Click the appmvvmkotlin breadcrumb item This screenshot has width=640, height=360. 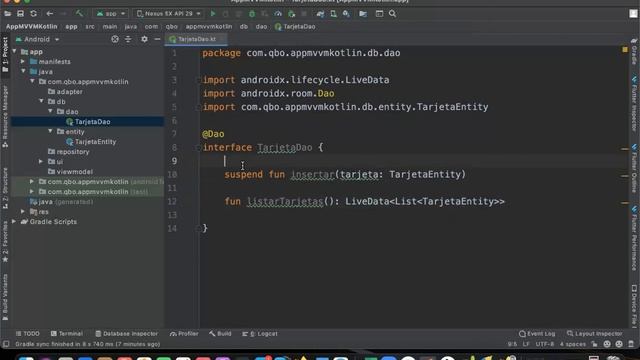point(209,27)
